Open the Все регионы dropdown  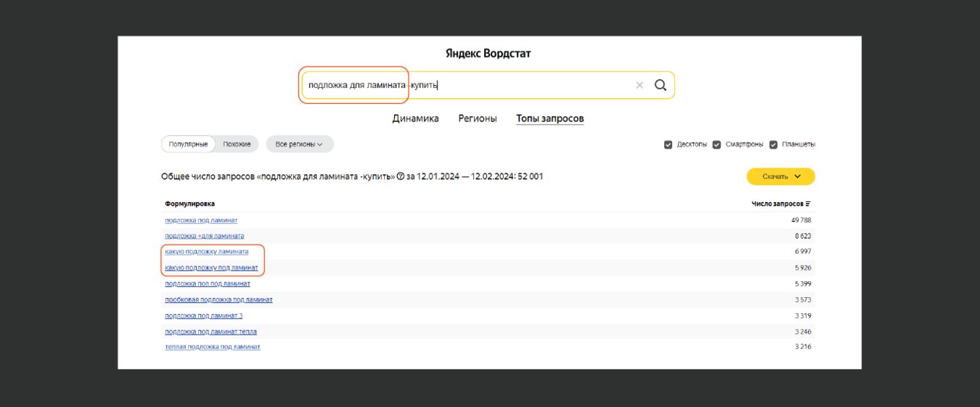coord(299,144)
